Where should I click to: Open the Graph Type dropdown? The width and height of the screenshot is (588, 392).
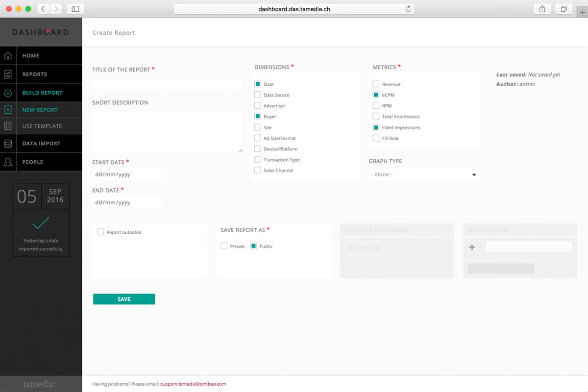click(x=424, y=174)
